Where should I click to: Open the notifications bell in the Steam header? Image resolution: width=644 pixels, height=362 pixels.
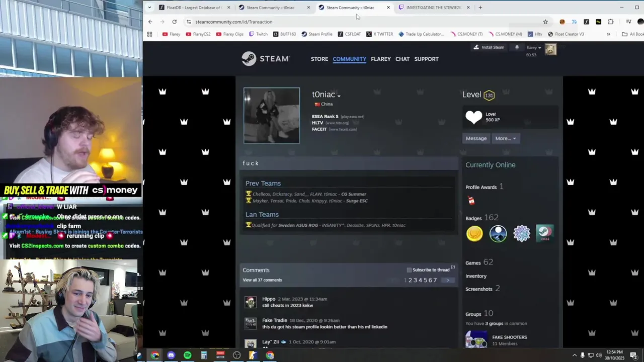(517, 47)
